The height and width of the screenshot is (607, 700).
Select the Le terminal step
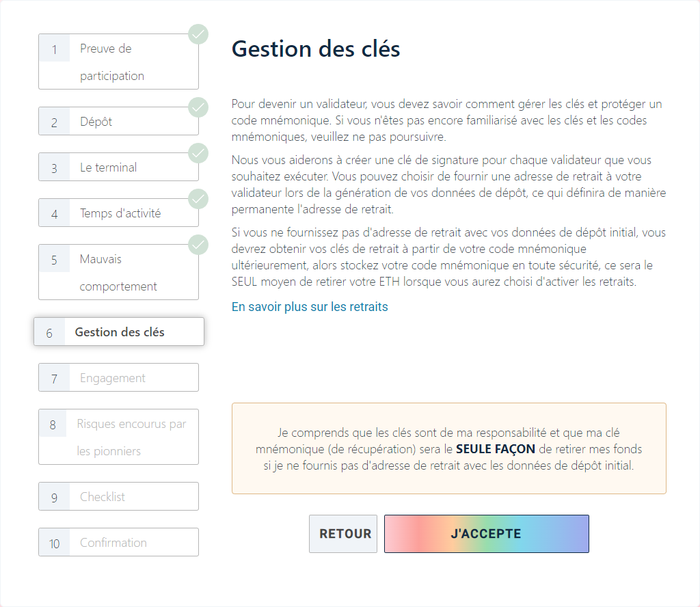pyautogui.click(x=118, y=167)
